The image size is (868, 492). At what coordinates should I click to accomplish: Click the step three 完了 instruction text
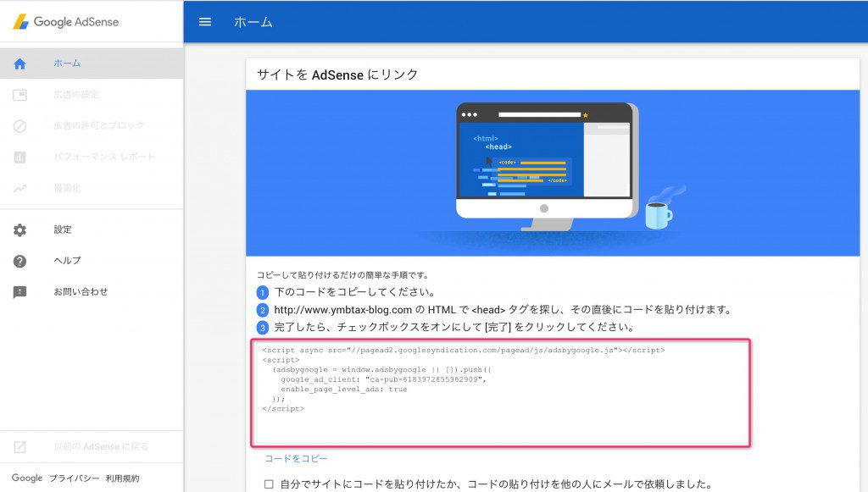coord(454,327)
